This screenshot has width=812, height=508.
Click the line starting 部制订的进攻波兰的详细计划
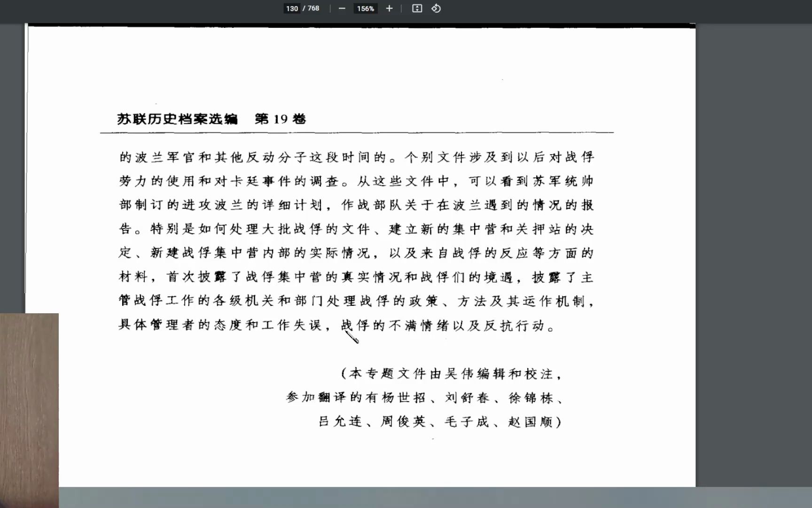point(357,205)
